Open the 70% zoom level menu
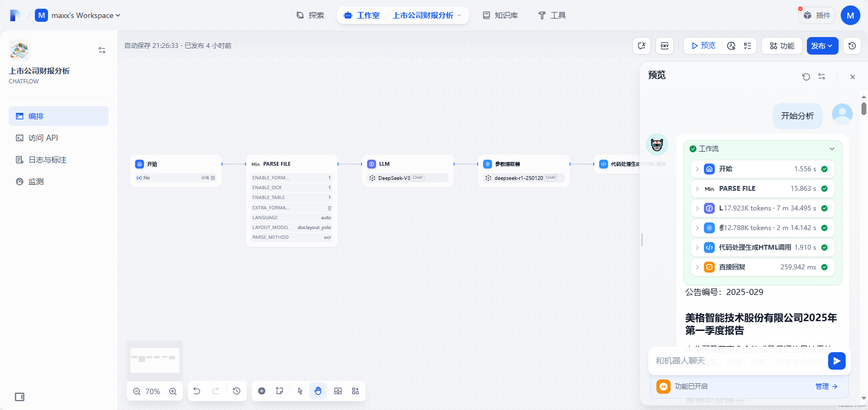 click(153, 391)
